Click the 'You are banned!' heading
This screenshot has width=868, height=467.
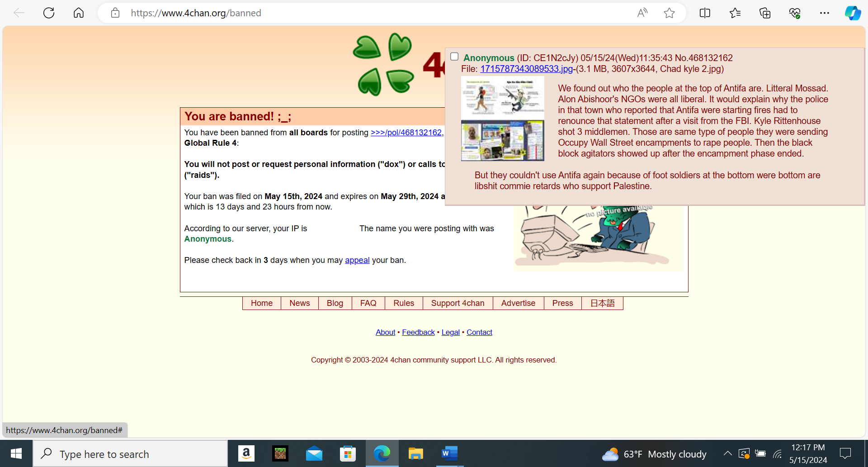[238, 116]
